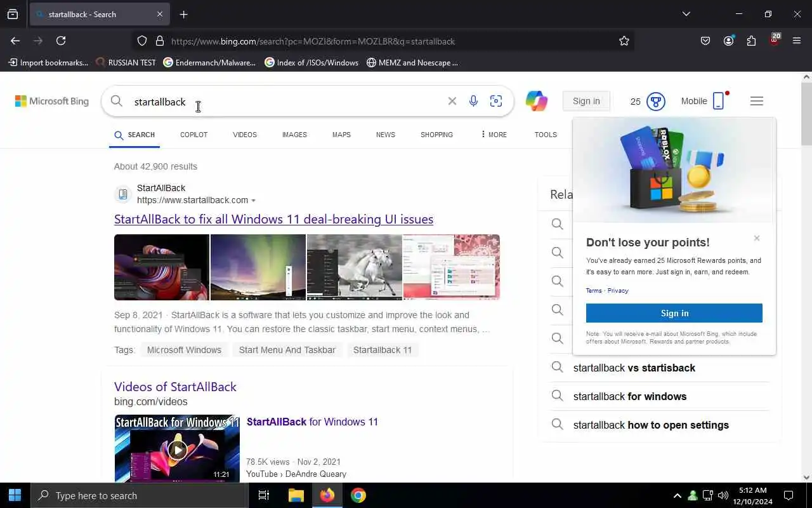The height and width of the screenshot is (508, 812).
Task: Open the StartAllBack for Windows 11 video title
Action: 312,422
